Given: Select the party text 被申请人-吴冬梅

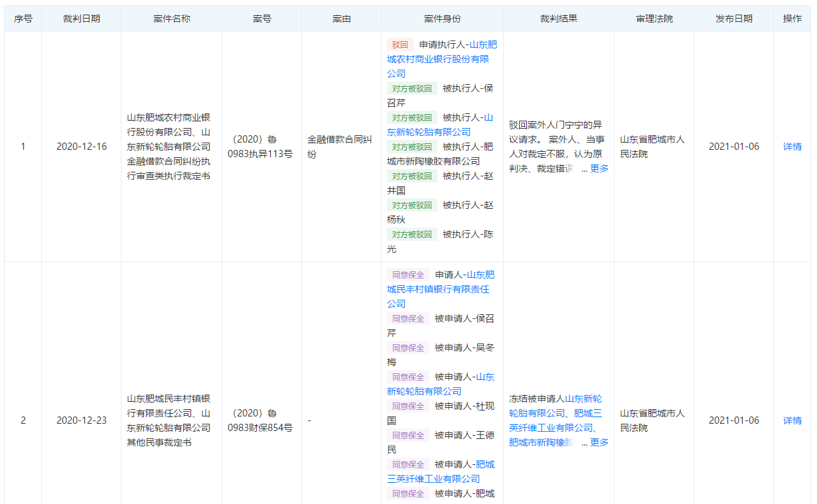Looking at the screenshot, I should point(441,355).
